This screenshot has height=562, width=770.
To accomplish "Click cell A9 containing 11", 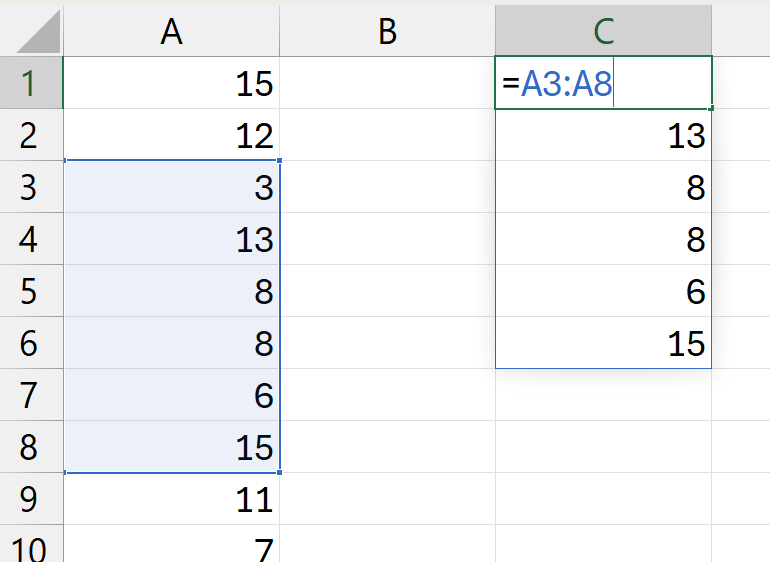I will pyautogui.click(x=171, y=499).
